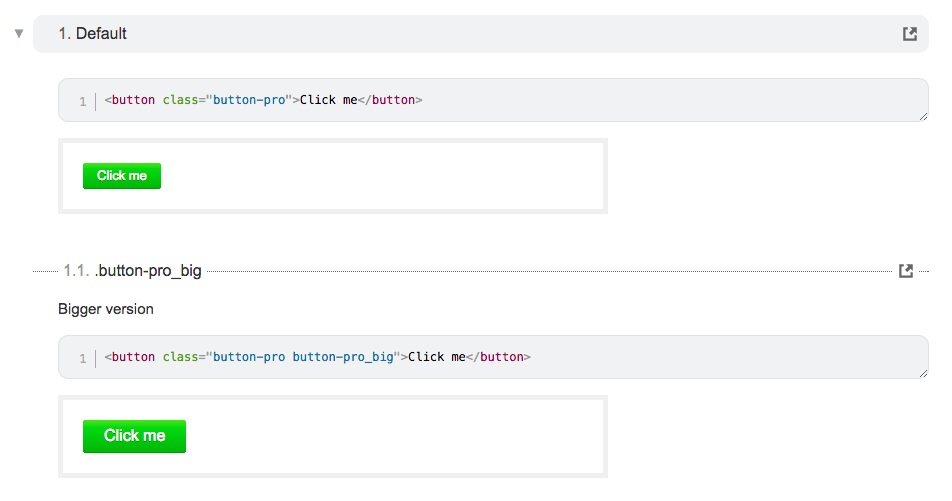The width and height of the screenshot is (952, 501).
Task: Click the first code block's resize handle
Action: tap(923, 117)
